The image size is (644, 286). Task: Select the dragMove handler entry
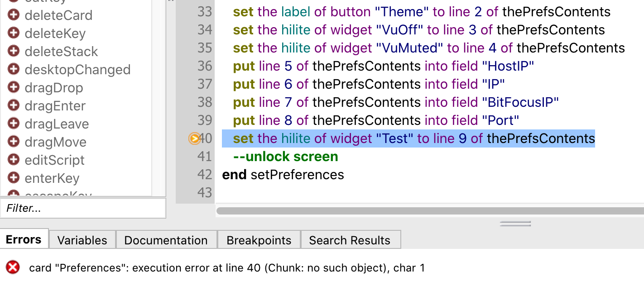click(x=55, y=142)
